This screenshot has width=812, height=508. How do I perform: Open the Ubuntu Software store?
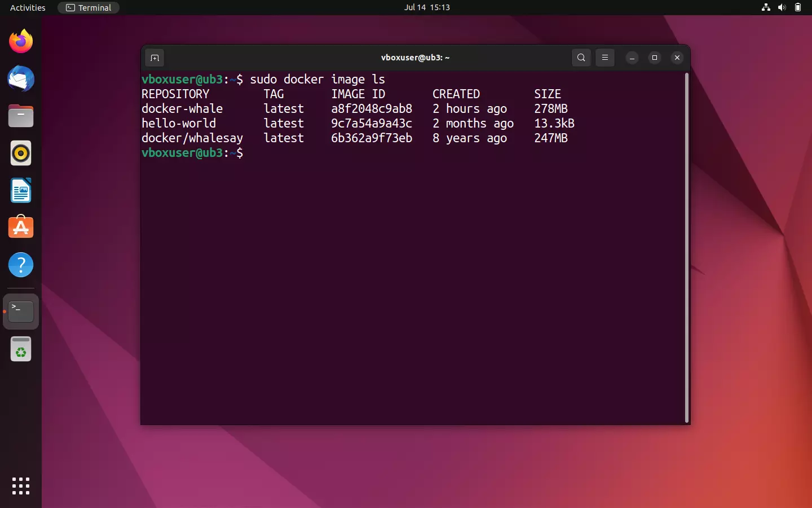click(x=20, y=227)
